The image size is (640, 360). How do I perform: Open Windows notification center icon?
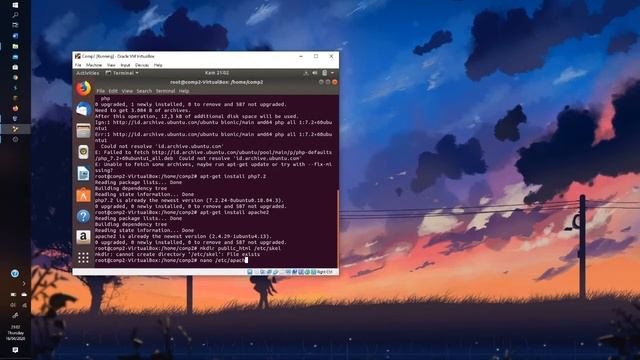15,350
